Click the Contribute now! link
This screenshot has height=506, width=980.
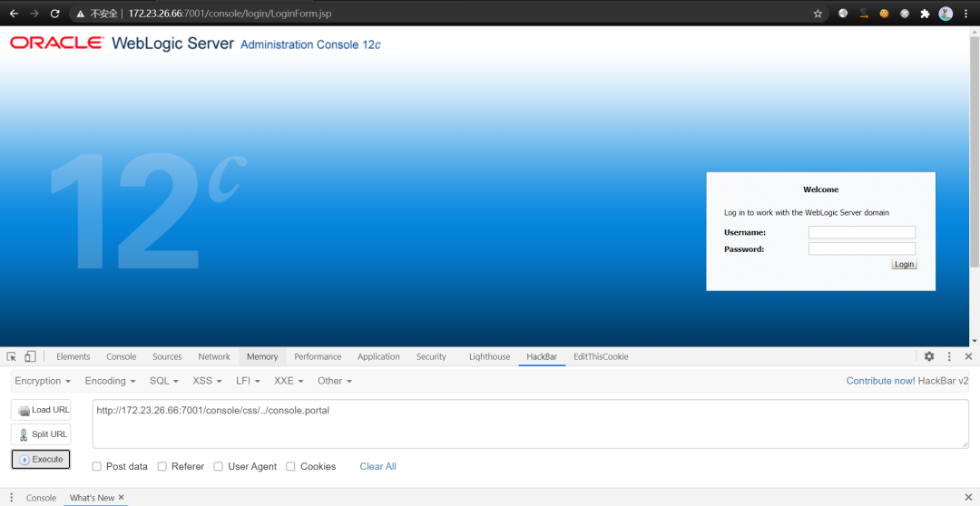[880, 381]
